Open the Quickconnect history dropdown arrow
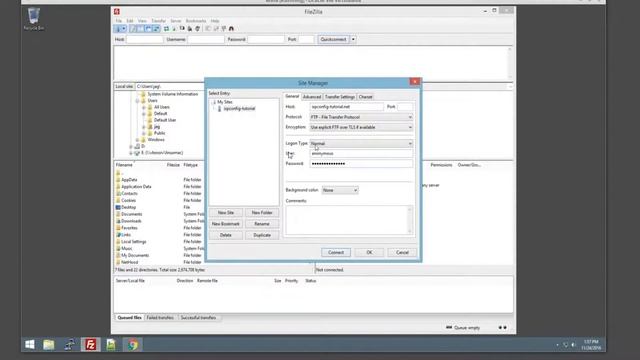The image size is (640, 360). point(353,40)
